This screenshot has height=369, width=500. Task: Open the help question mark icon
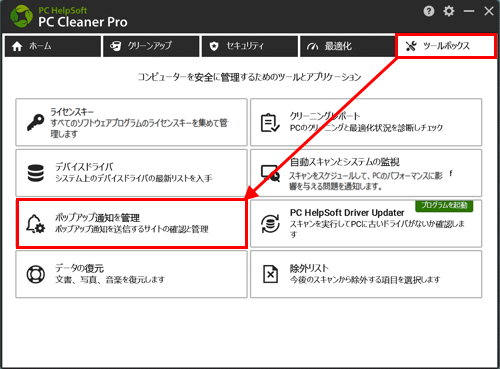pos(429,11)
